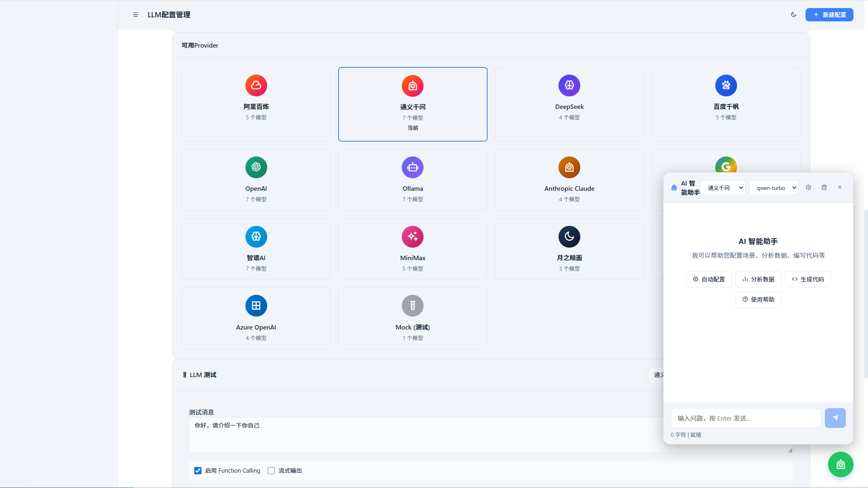Click the 当前 label on 通义千问 card
This screenshot has height=488, width=868.
click(x=413, y=128)
